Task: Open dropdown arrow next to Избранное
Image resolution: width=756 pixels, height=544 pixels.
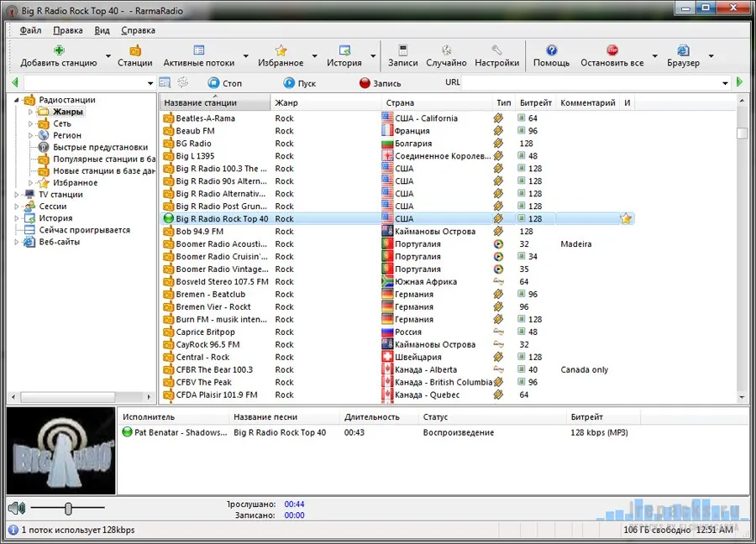Action: (x=314, y=56)
